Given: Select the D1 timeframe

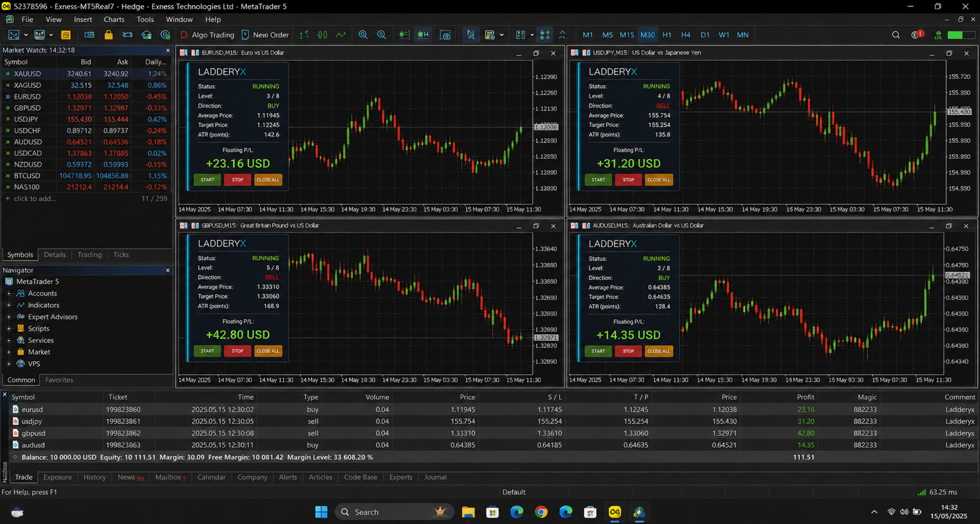Looking at the screenshot, I should [x=705, y=35].
